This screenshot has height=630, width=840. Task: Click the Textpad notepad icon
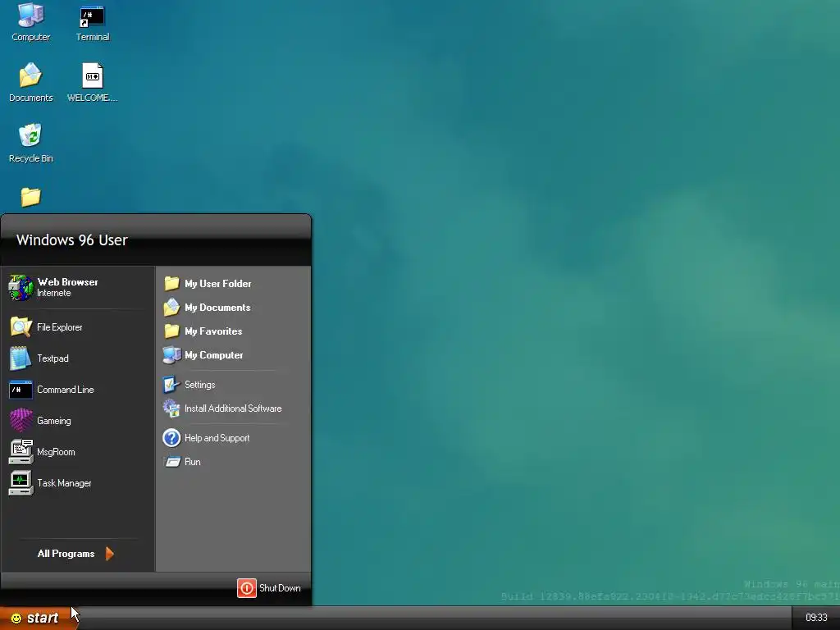(x=21, y=358)
